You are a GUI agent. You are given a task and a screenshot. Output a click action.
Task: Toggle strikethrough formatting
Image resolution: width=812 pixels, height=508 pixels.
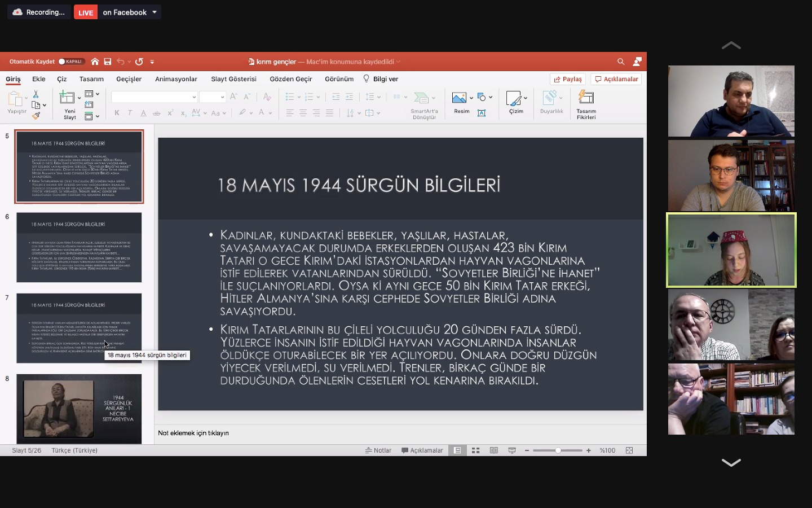pos(157,113)
